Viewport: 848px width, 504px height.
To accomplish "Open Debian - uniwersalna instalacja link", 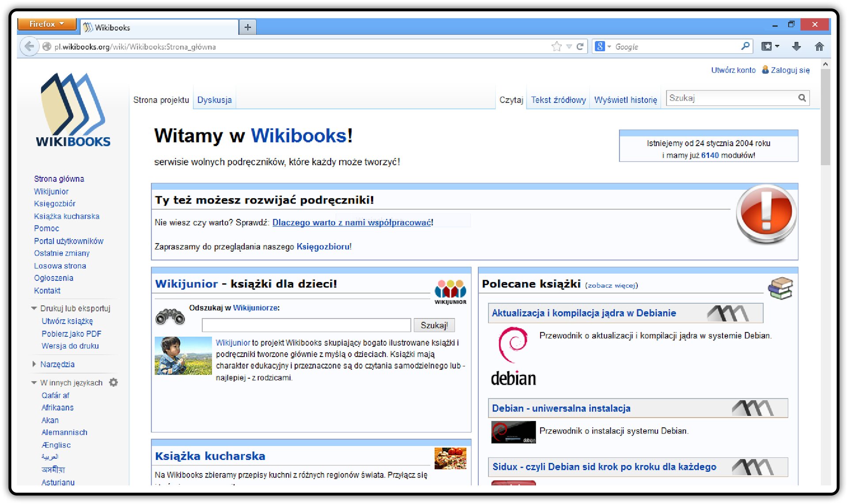I will [561, 408].
